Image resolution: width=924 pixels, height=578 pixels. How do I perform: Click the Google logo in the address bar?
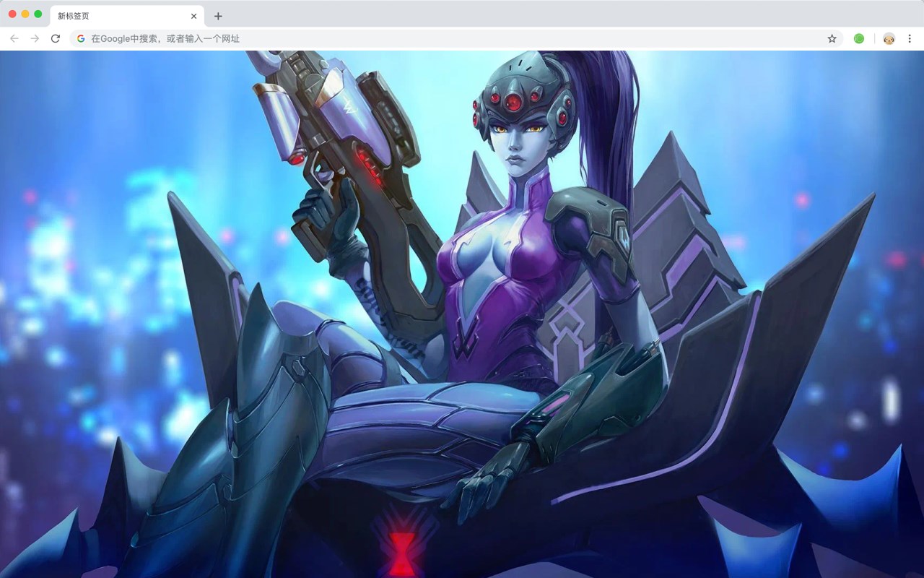click(x=81, y=38)
